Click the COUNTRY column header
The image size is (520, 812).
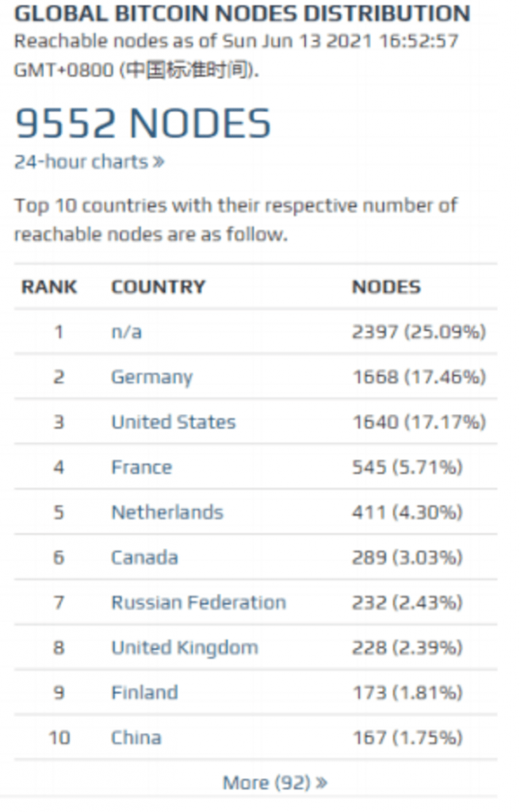point(158,287)
